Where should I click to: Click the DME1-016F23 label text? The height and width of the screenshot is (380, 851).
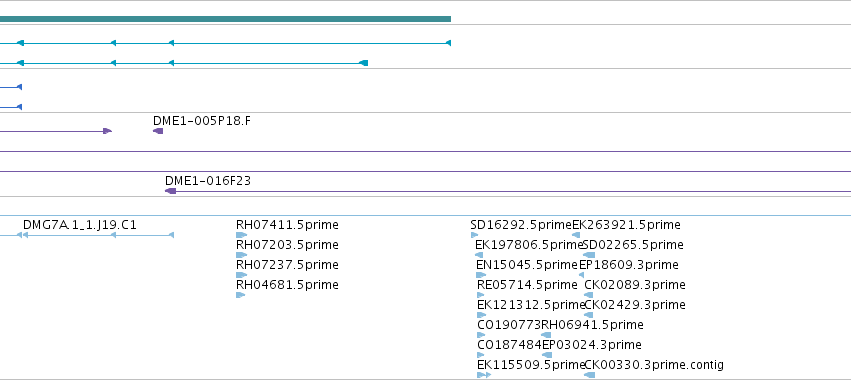click(208, 180)
